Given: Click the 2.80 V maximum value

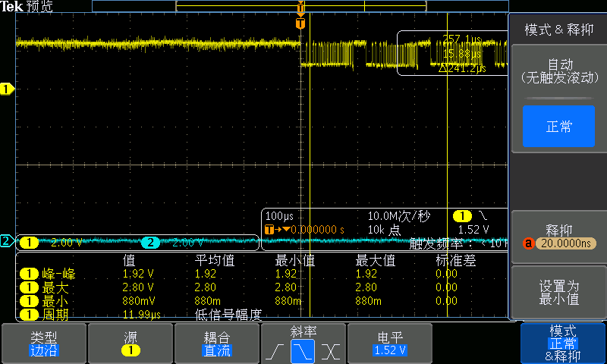Looking at the screenshot, I should (138, 287).
